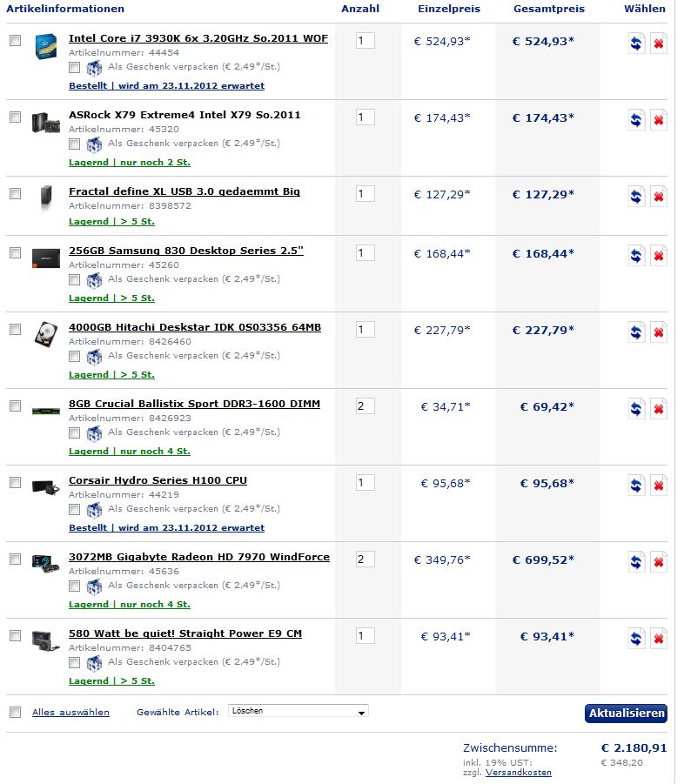The height and width of the screenshot is (784, 684).
Task: Click the Crucial Ballistix quantity field
Action: [x=365, y=406]
